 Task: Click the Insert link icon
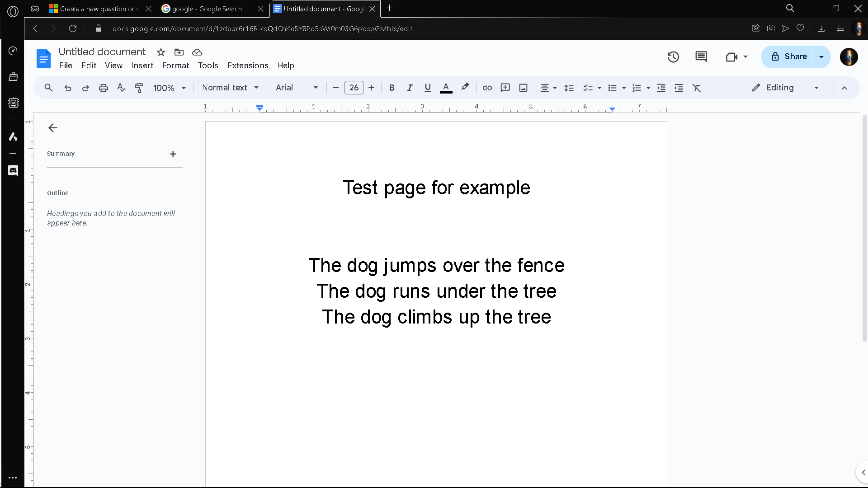487,88
